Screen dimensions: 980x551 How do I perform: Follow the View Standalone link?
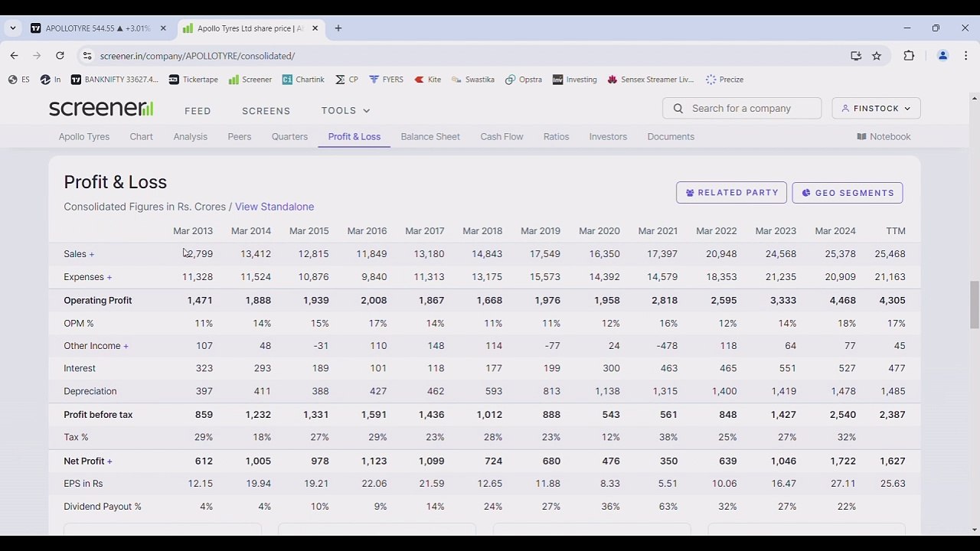274,207
